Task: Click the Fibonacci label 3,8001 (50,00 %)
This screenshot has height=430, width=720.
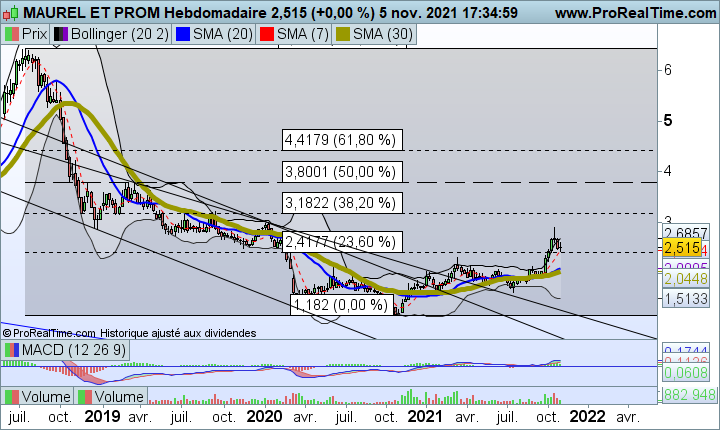Action: [x=342, y=172]
